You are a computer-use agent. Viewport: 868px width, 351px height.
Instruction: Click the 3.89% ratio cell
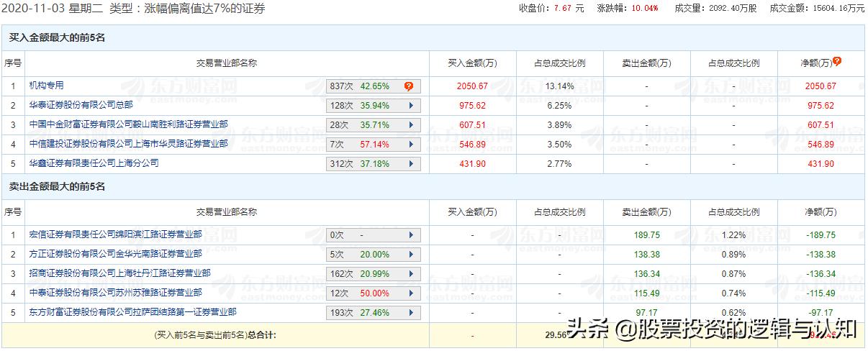pos(559,125)
